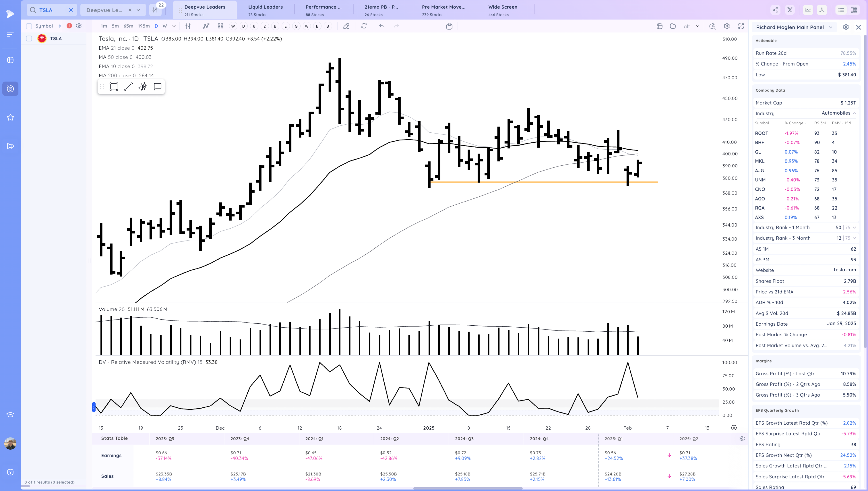Viewport: 868px width, 491px height.
Task: Open the calendar date picker icon
Action: point(449,26)
